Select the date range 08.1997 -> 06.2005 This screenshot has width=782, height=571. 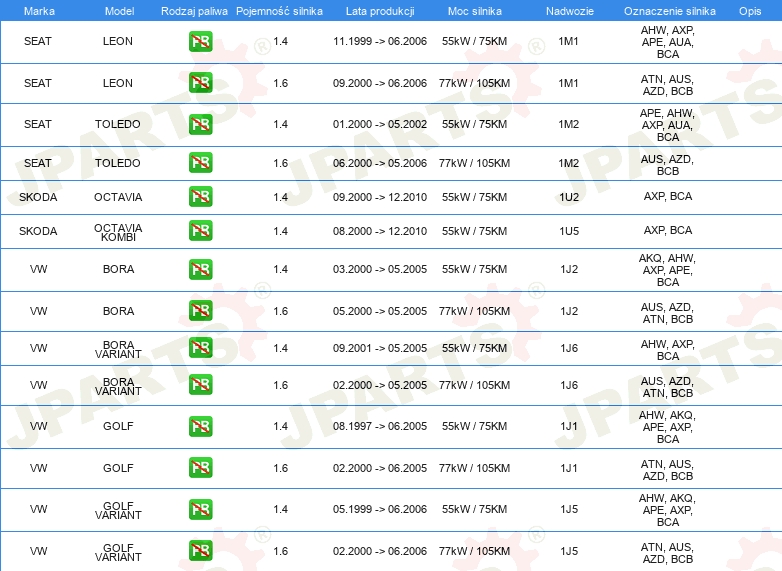tap(380, 426)
